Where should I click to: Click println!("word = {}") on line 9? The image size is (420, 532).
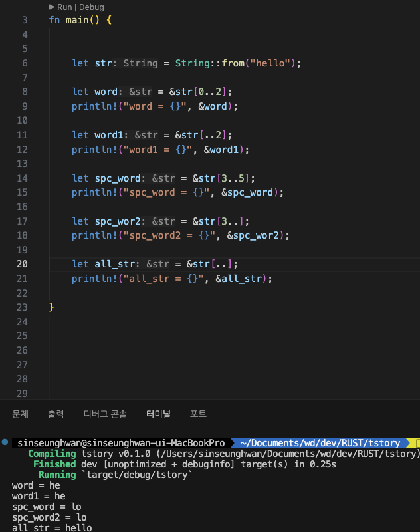155,106
